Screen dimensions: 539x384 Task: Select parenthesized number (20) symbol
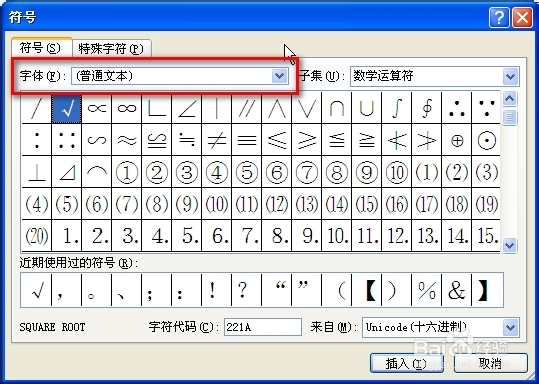(x=36, y=236)
